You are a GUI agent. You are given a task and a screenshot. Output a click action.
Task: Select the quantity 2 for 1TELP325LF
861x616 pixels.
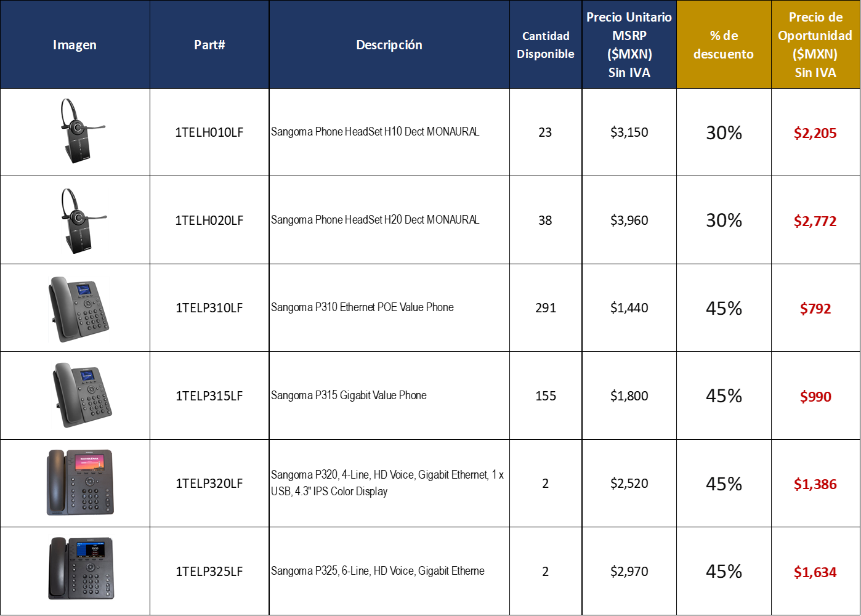point(545,572)
